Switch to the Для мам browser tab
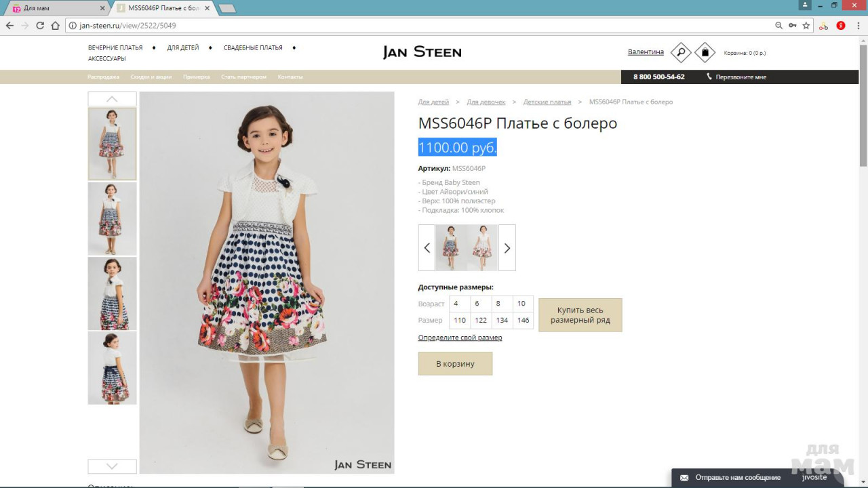Image resolution: width=868 pixels, height=488 pixels. pos(54,8)
